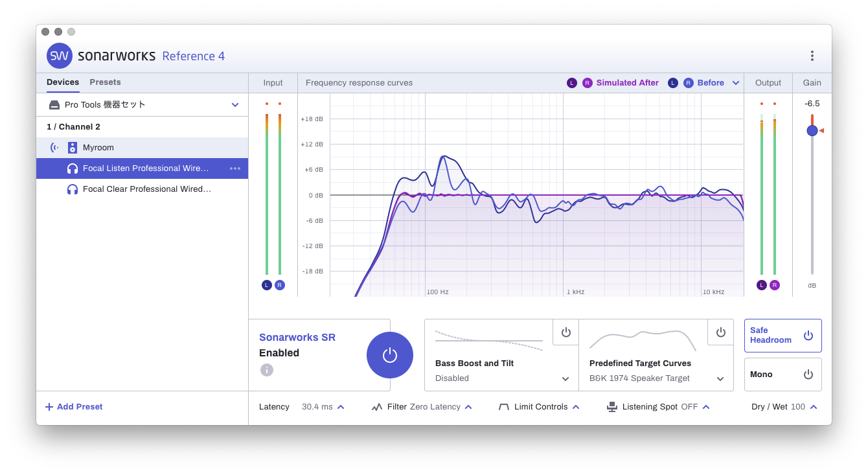Click Add Preset

pos(74,407)
